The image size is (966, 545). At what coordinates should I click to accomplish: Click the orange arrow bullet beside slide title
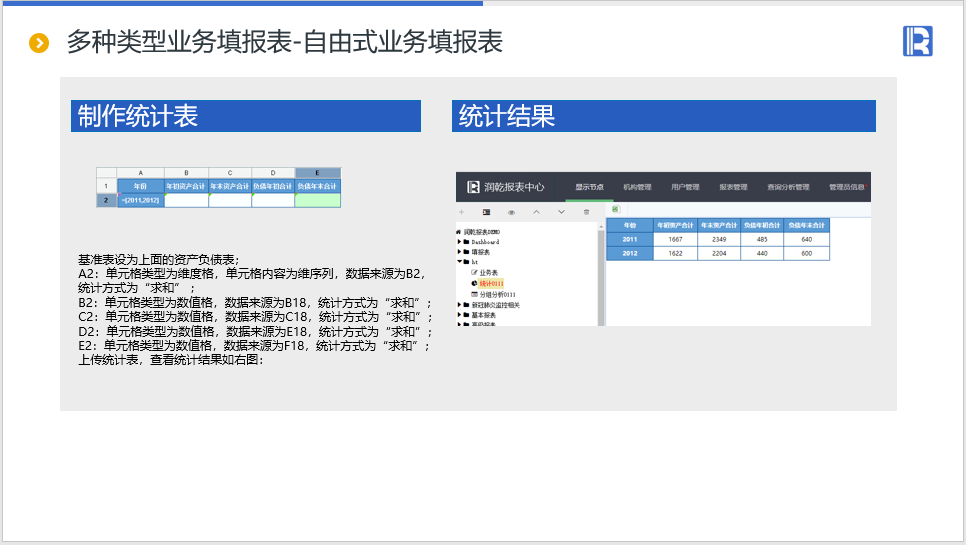click(x=39, y=43)
